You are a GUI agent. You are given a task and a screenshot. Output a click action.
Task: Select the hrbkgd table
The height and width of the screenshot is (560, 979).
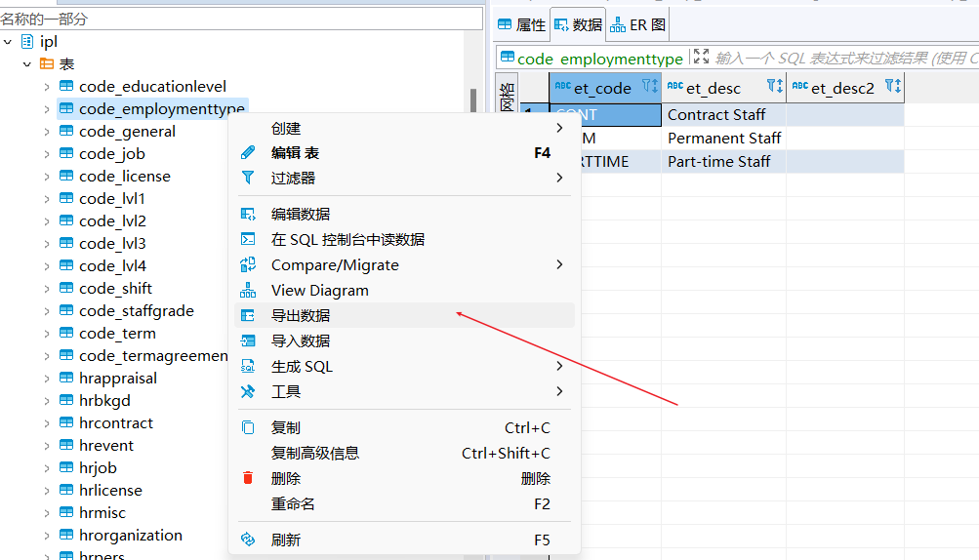pyautogui.click(x=104, y=401)
